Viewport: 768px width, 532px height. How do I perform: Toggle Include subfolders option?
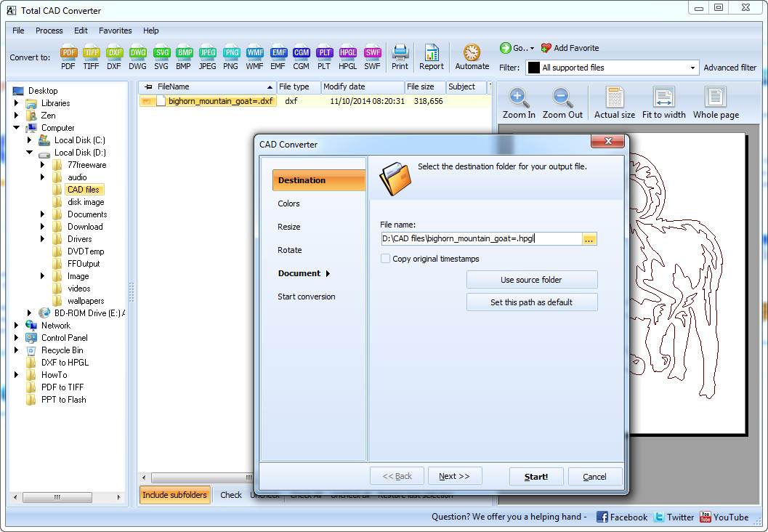[174, 495]
